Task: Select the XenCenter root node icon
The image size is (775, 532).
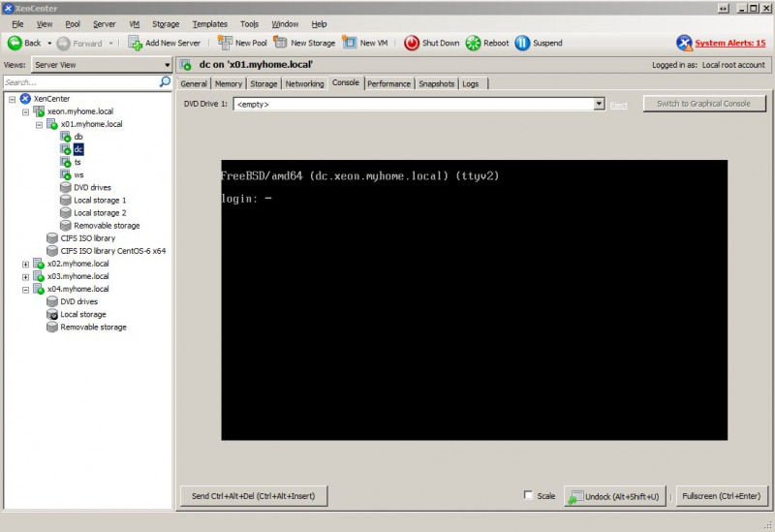Action: point(25,99)
